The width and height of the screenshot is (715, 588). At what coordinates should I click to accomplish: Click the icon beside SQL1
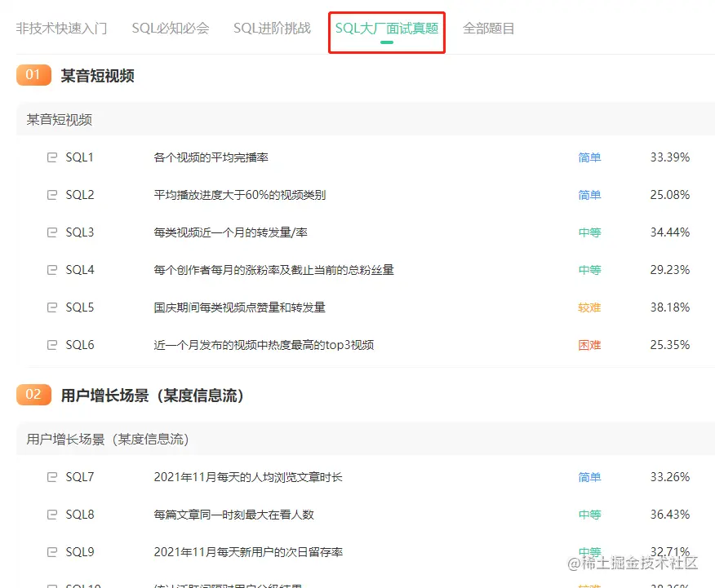coord(52,157)
